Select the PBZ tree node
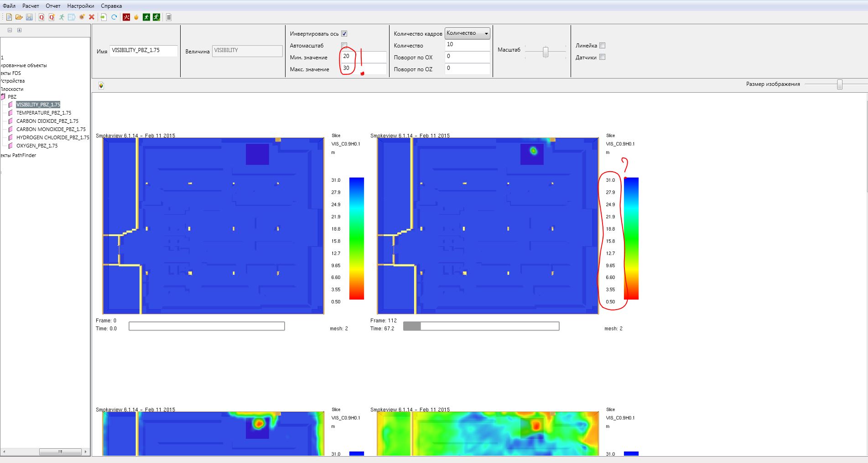 click(x=12, y=97)
